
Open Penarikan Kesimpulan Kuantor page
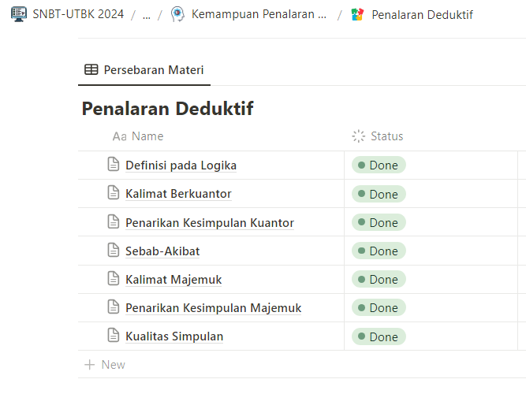pos(210,222)
